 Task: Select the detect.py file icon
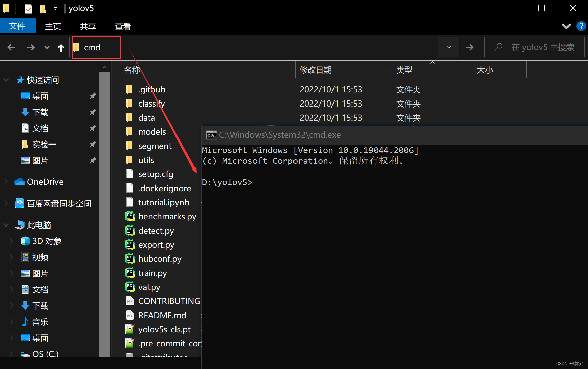[x=130, y=231]
